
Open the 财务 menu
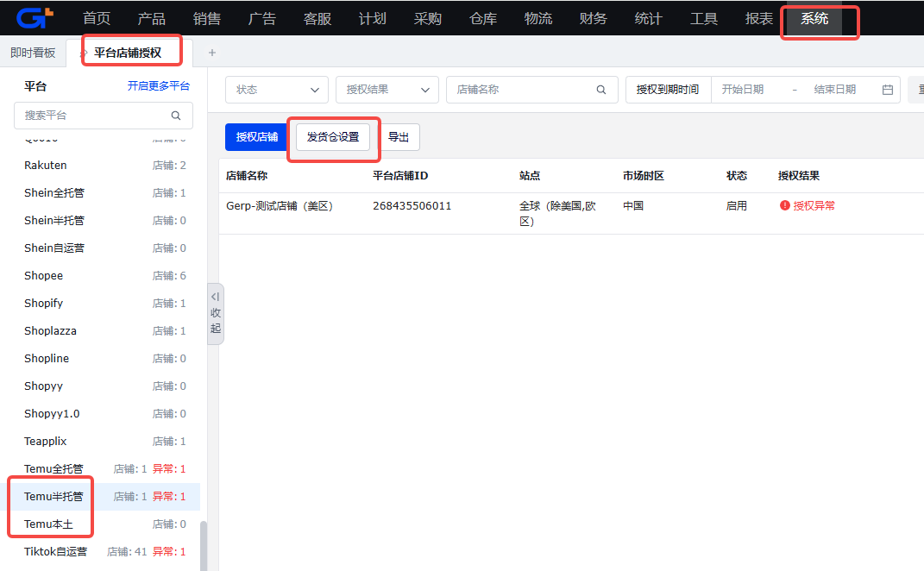(594, 18)
